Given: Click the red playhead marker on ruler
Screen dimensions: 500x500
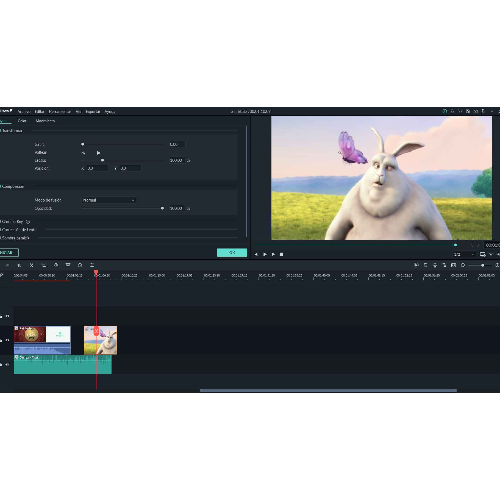Looking at the screenshot, I should click(x=96, y=272).
